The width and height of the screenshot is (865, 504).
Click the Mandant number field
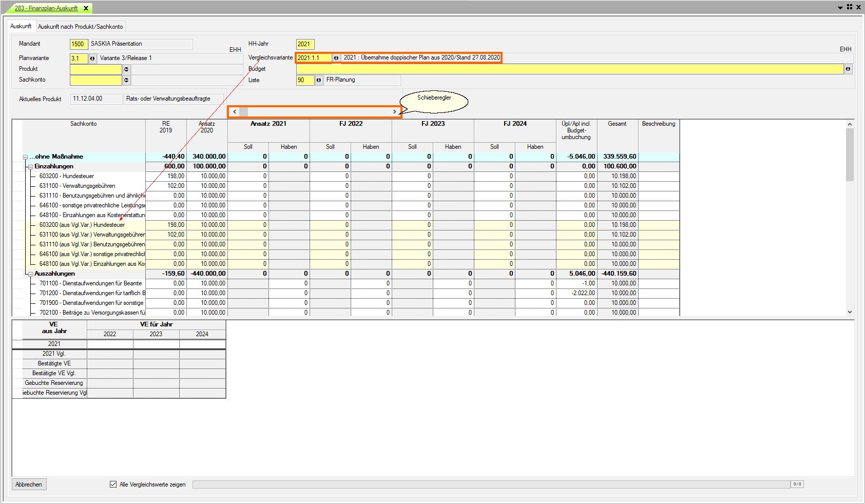(79, 44)
